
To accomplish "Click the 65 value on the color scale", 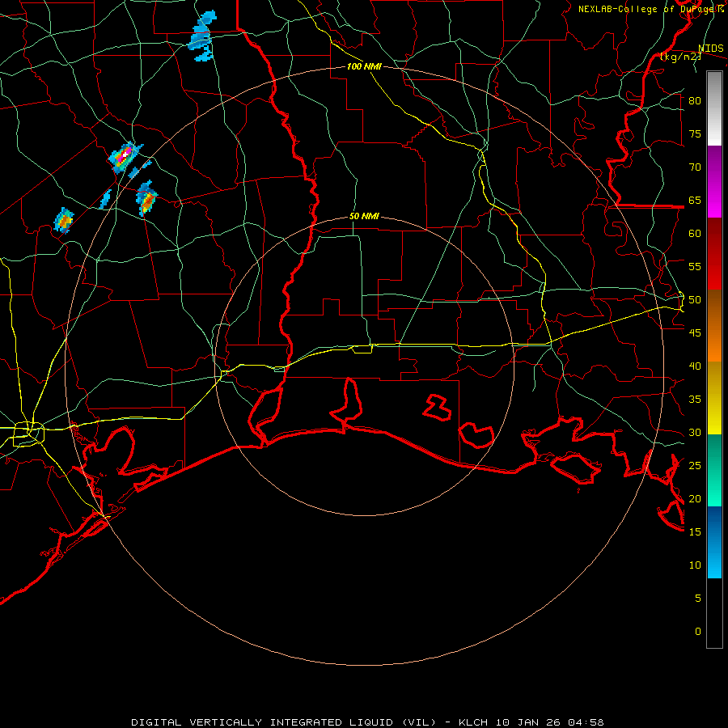I will point(695,200).
